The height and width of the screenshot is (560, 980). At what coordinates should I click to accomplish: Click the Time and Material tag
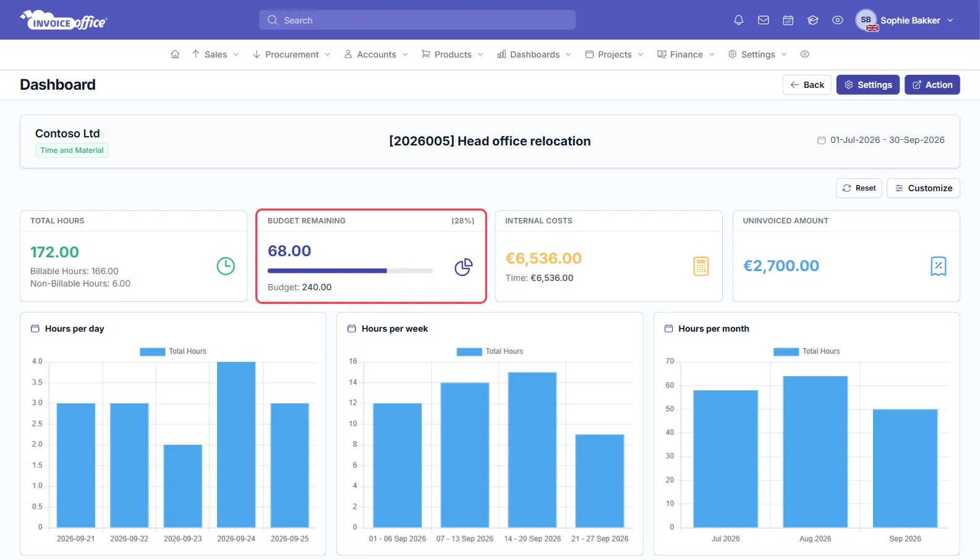coord(72,150)
